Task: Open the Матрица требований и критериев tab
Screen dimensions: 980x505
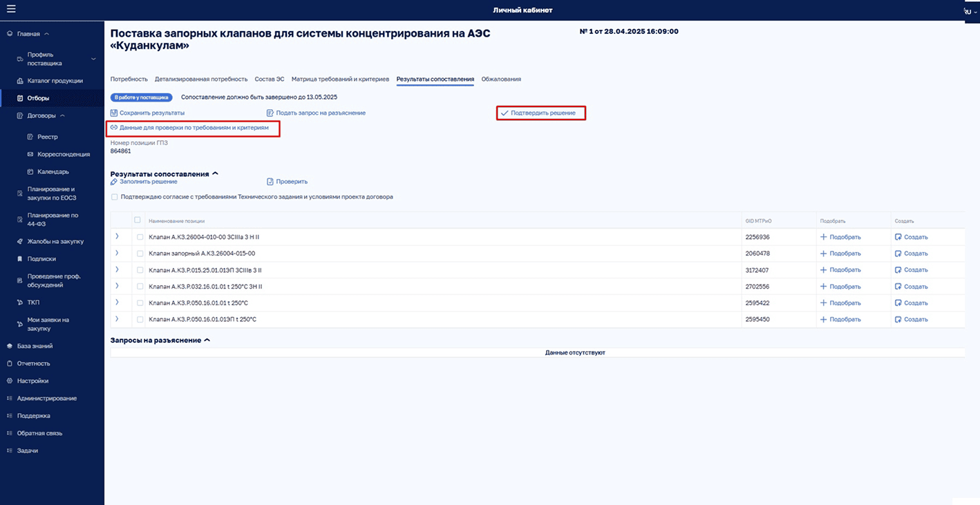Action: (x=340, y=79)
